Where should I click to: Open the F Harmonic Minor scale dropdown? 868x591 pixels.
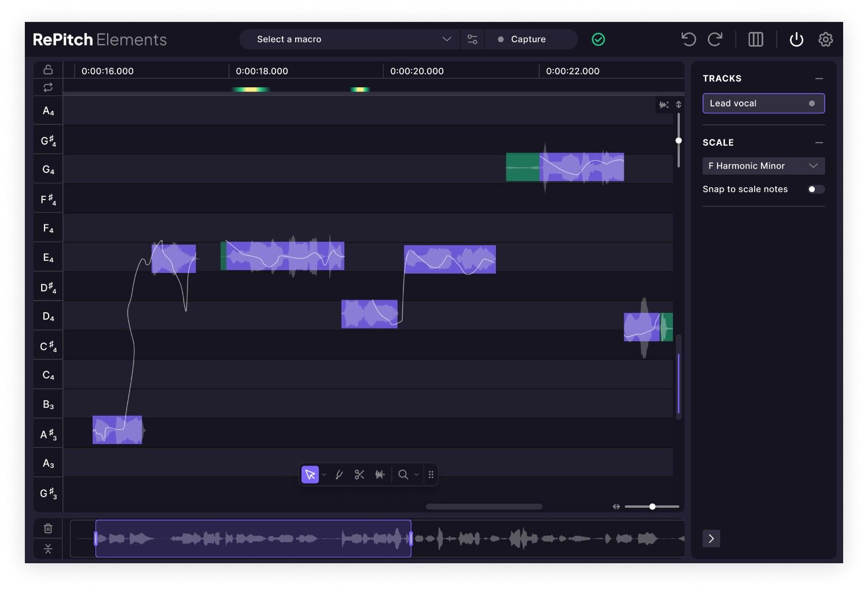pos(763,166)
